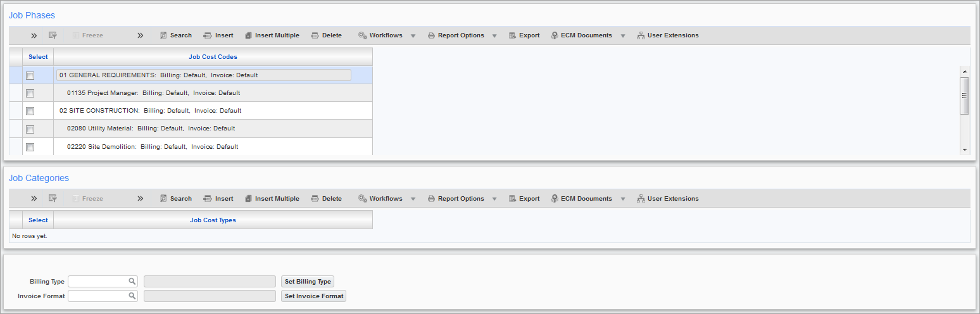Click Job Phases vertical scrollbar thumb
Screen dimensions: 980x314
965,96
